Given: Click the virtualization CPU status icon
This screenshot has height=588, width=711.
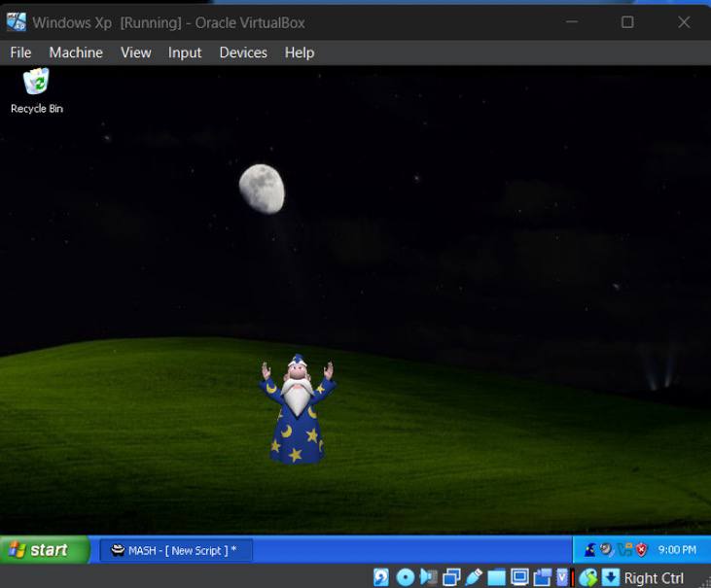Looking at the screenshot, I should (563, 577).
